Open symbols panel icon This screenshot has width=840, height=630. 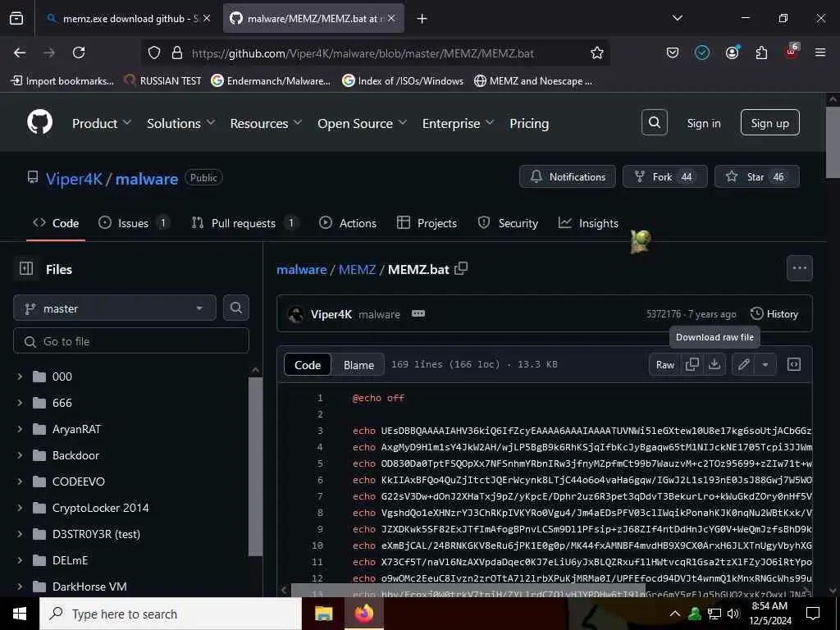tap(793, 364)
